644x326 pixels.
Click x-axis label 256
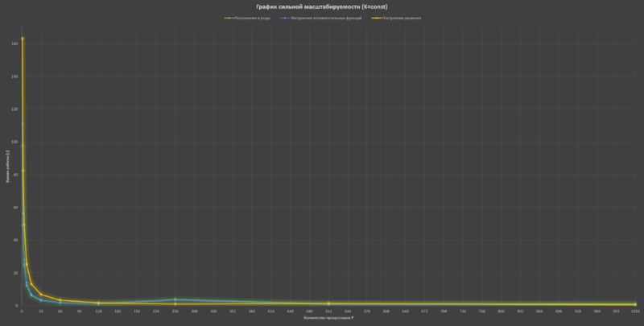click(175, 312)
